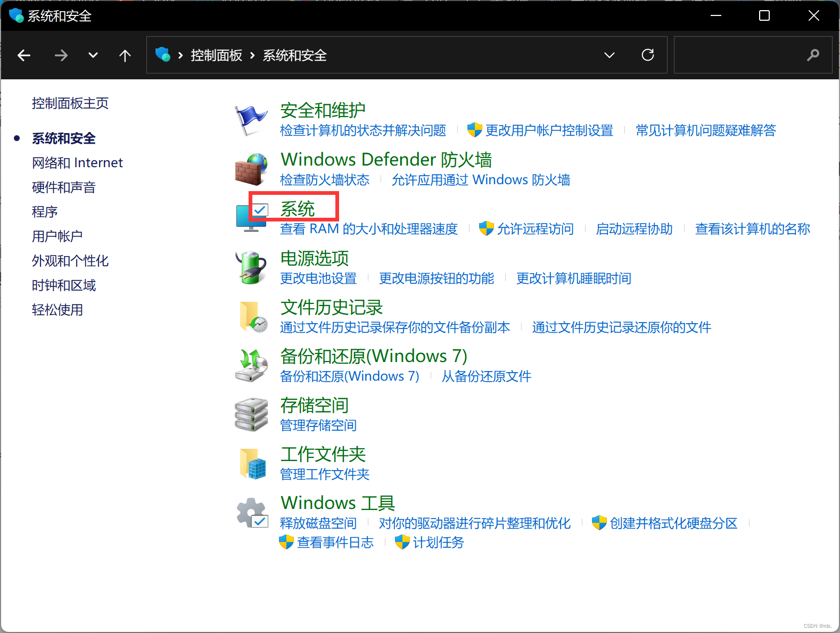
Task: Click 对你的驱动器进行碎片整理和优化 link
Action: [475, 523]
